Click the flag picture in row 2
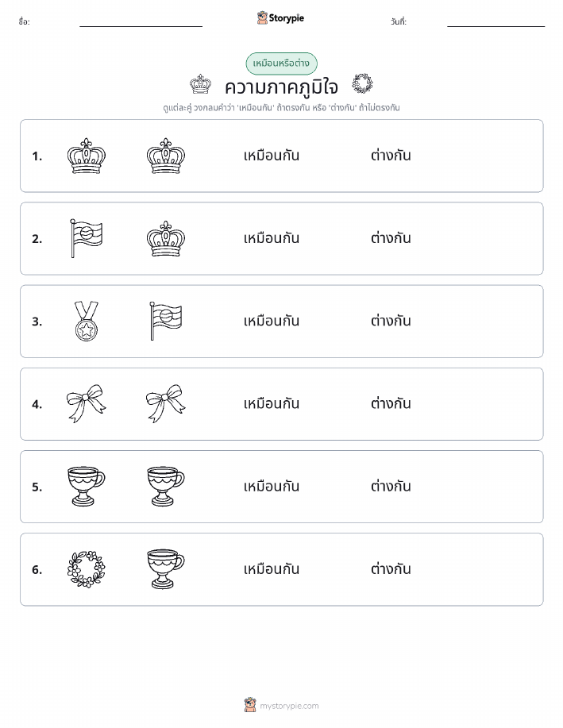 tap(87, 238)
